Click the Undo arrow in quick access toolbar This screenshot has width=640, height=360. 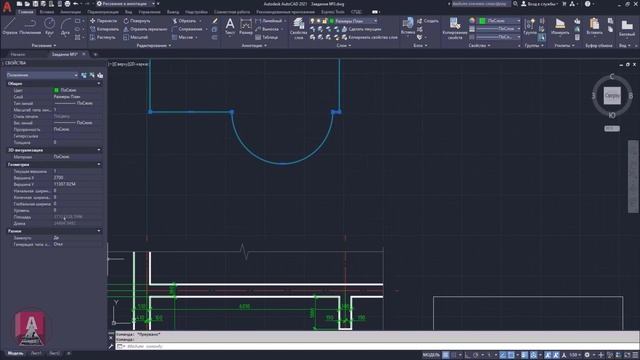[x=76, y=4]
